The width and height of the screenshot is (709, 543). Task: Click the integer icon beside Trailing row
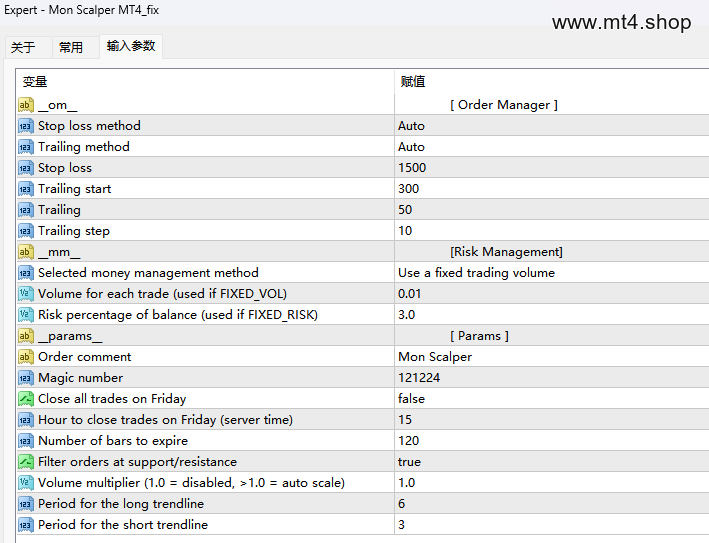pos(26,210)
